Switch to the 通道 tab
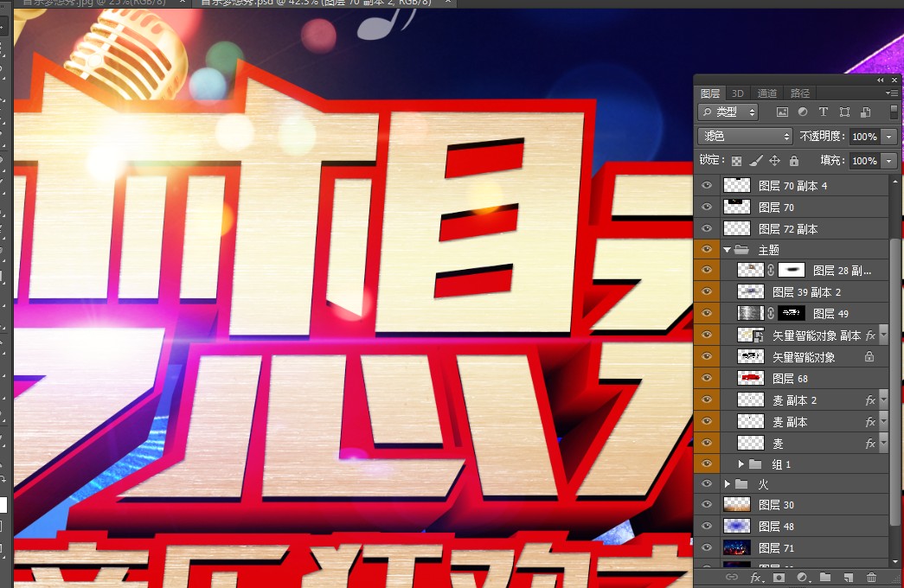This screenshot has height=588, width=904. pyautogui.click(x=766, y=93)
